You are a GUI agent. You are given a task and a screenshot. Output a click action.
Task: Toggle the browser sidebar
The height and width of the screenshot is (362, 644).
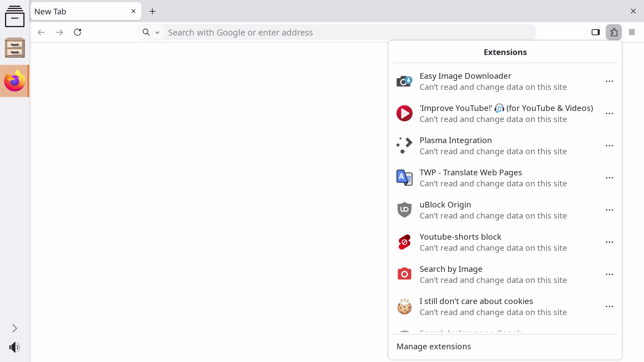595,32
